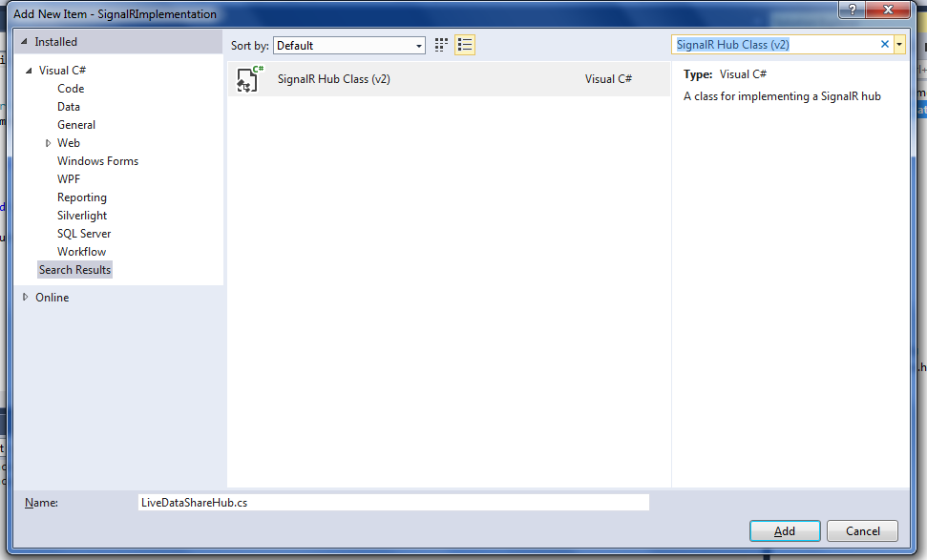This screenshot has height=560, width=927.
Task: Select the Web category label
Action: [x=69, y=143]
